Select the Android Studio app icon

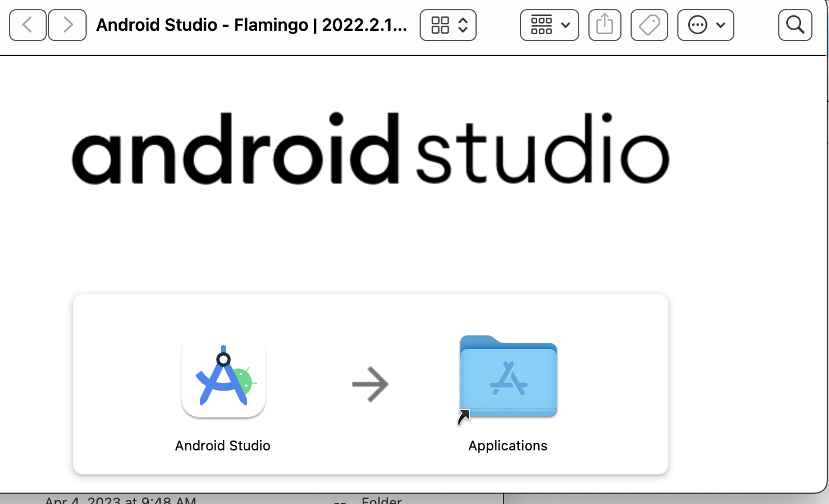(223, 379)
